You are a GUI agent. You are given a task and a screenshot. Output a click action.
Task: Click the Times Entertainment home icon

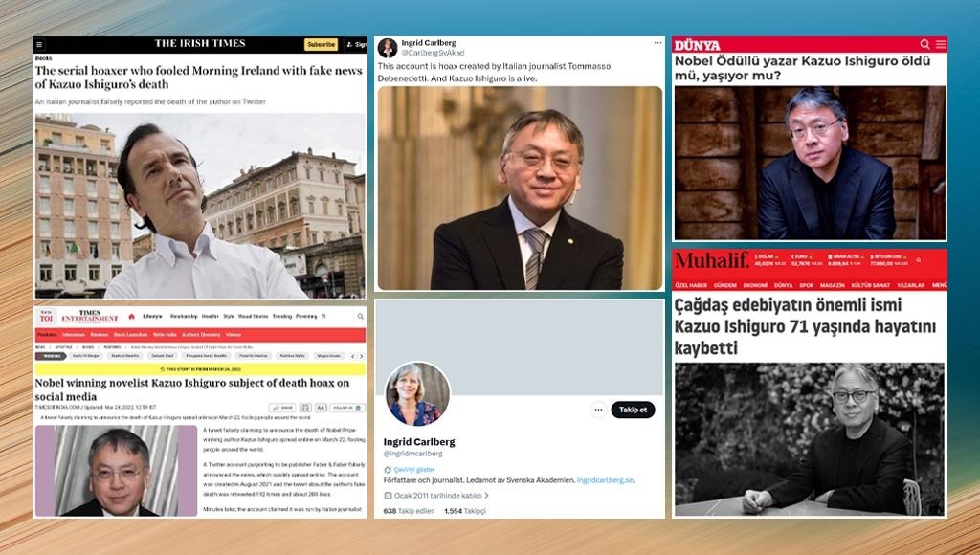coord(131,317)
